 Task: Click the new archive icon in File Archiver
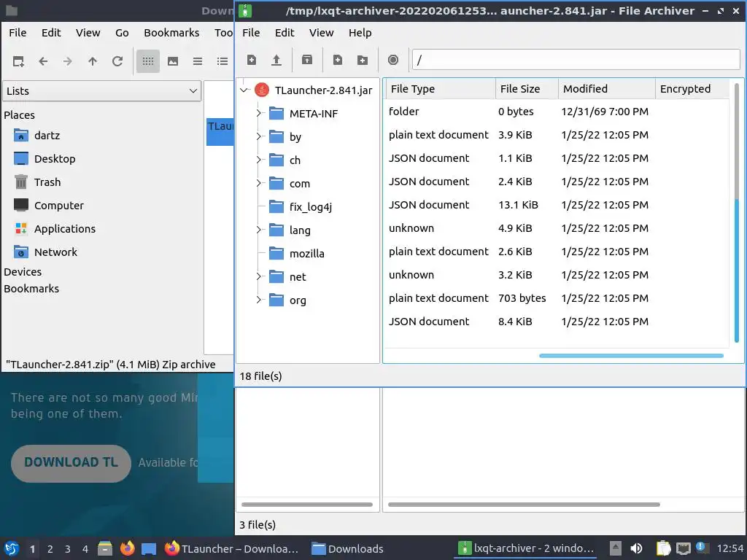252,60
